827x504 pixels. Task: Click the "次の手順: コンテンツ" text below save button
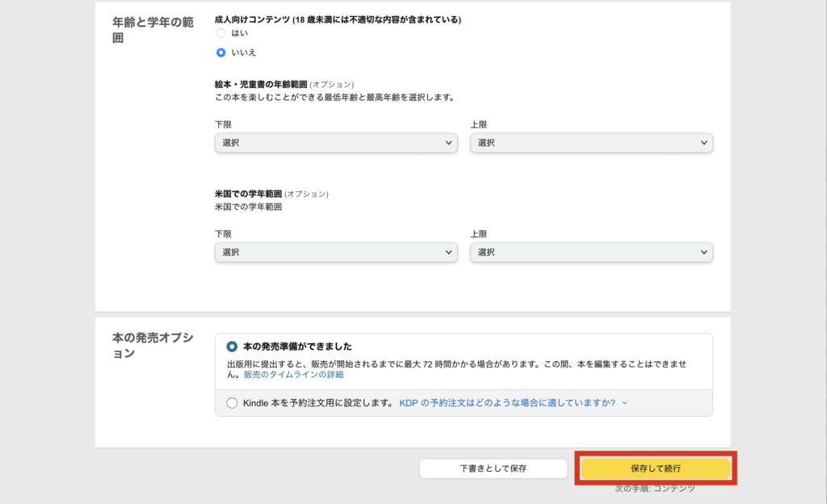point(654,489)
